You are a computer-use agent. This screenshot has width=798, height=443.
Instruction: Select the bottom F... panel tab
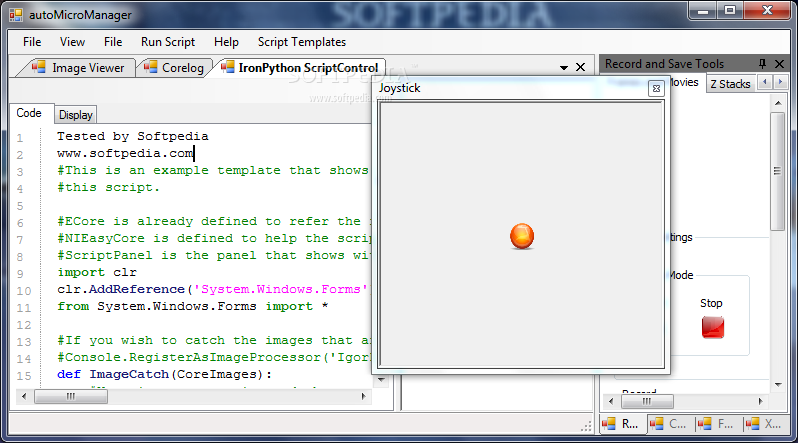(x=718, y=424)
